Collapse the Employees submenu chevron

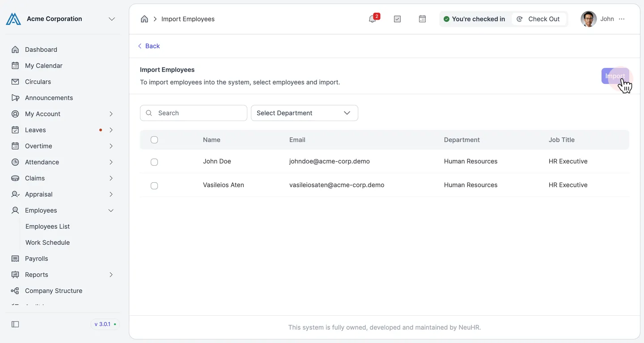[x=111, y=210]
